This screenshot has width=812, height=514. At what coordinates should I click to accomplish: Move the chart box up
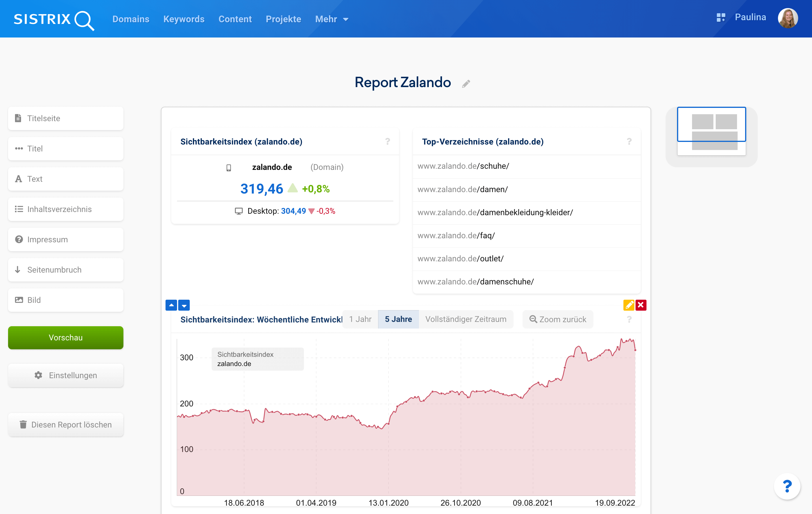(171, 305)
